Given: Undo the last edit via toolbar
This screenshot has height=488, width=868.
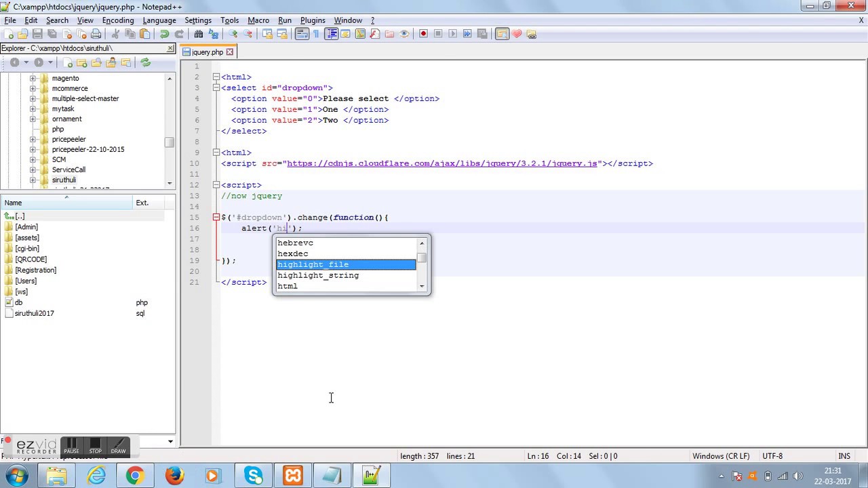Looking at the screenshot, I should coord(164,34).
